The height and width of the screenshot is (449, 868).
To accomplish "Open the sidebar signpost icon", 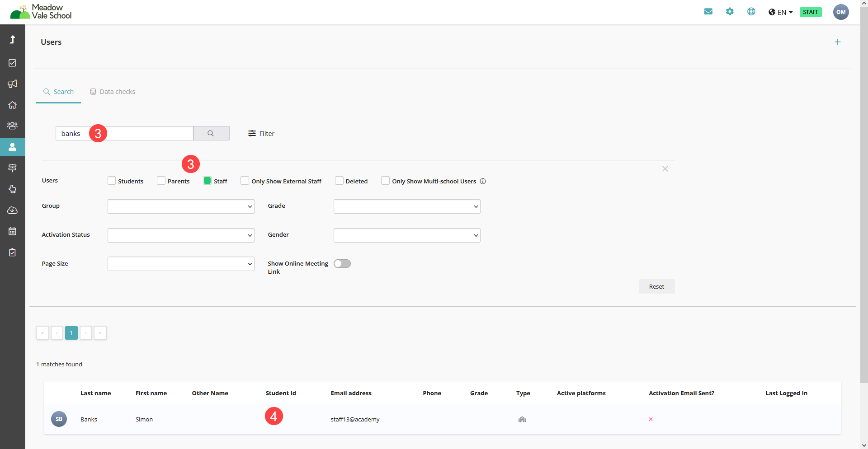I will [12, 168].
